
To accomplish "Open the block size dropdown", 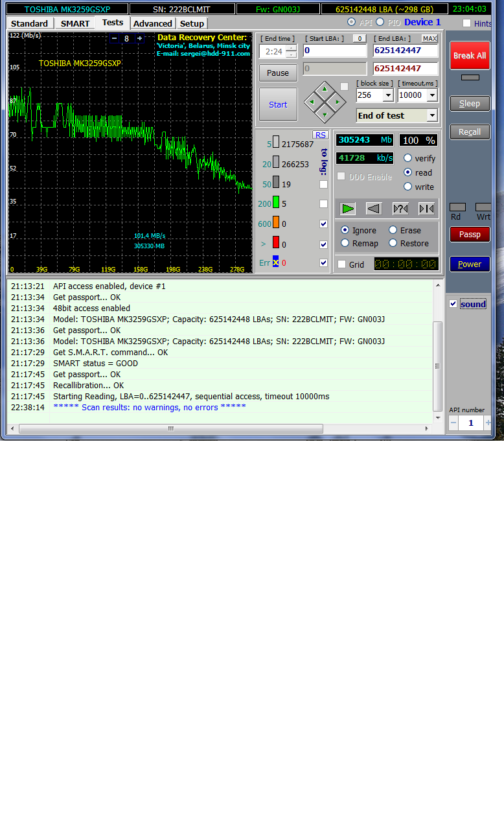I will (x=387, y=95).
